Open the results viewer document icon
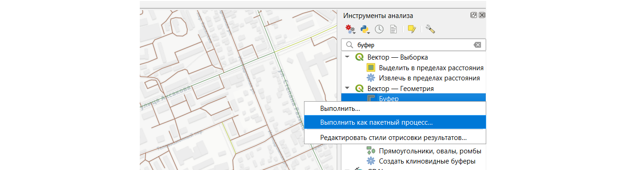644x170 pixels. point(394,30)
